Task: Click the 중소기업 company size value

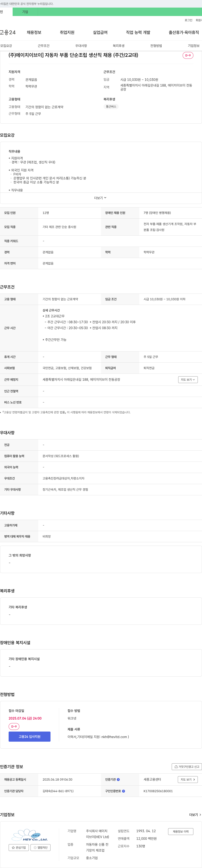Action: 92,858
